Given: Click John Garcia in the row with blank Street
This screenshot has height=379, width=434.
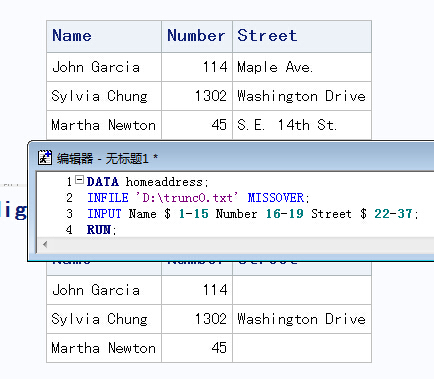Looking at the screenshot, I should 104,290.
